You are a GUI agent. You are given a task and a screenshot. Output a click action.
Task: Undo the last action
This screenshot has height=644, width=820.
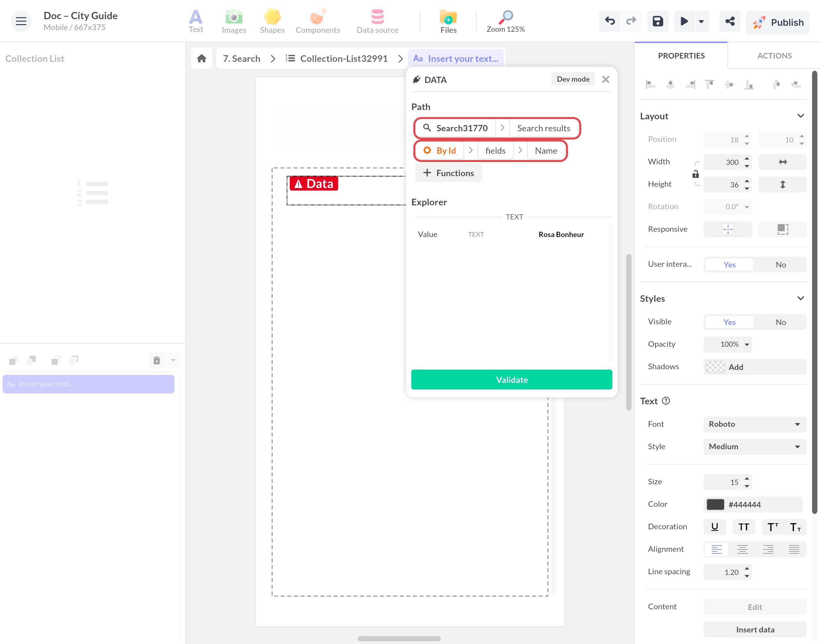point(610,21)
